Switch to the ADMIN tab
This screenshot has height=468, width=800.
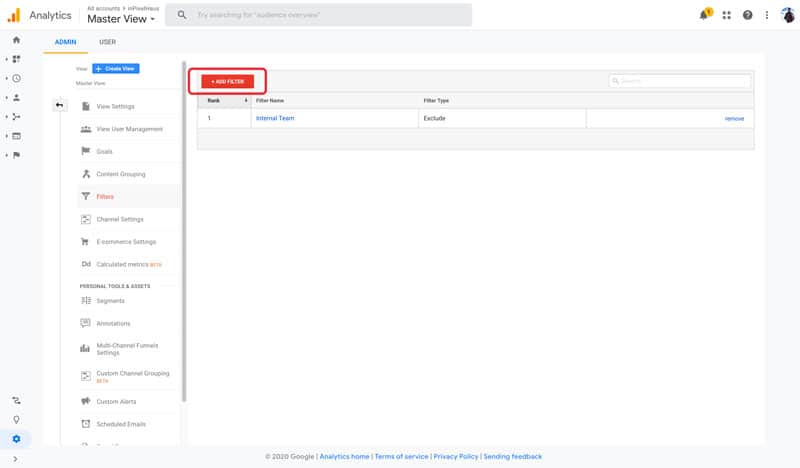[65, 42]
